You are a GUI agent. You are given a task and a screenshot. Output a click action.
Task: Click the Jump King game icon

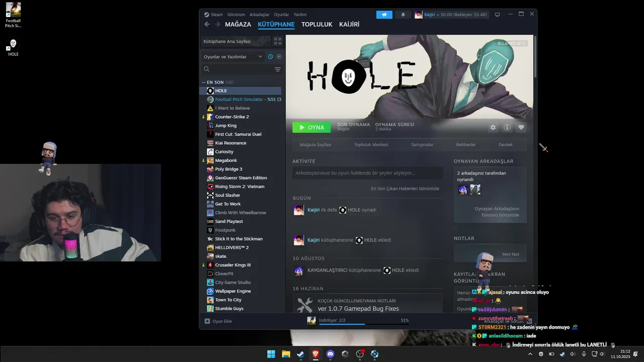[x=210, y=126]
